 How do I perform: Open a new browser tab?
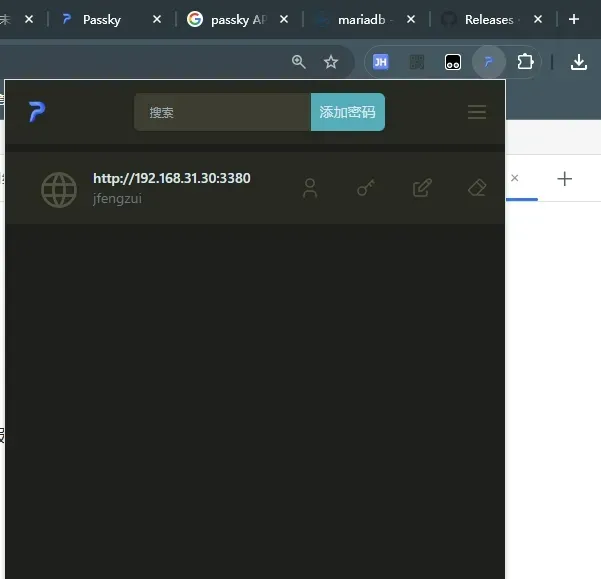coord(573,19)
